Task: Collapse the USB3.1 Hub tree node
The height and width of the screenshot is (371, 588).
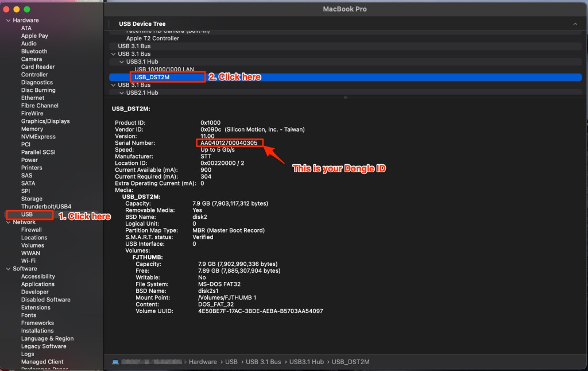Action: click(122, 62)
